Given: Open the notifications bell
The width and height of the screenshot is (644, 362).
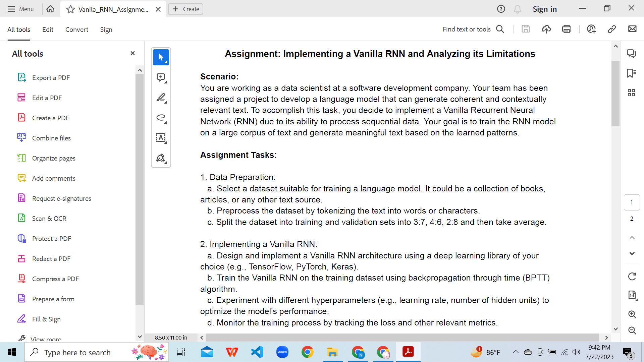Looking at the screenshot, I should 518,9.
